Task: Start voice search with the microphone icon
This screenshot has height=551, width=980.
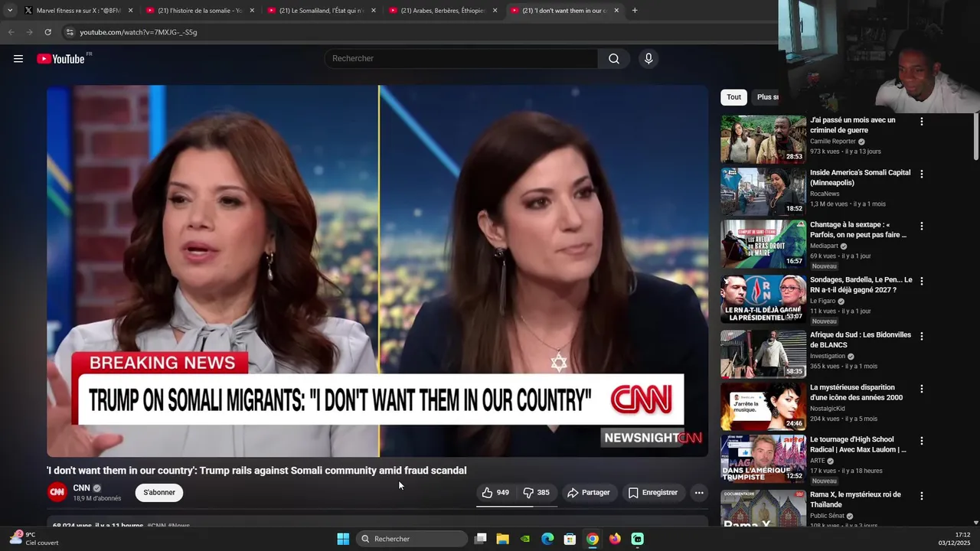Action: [648, 59]
